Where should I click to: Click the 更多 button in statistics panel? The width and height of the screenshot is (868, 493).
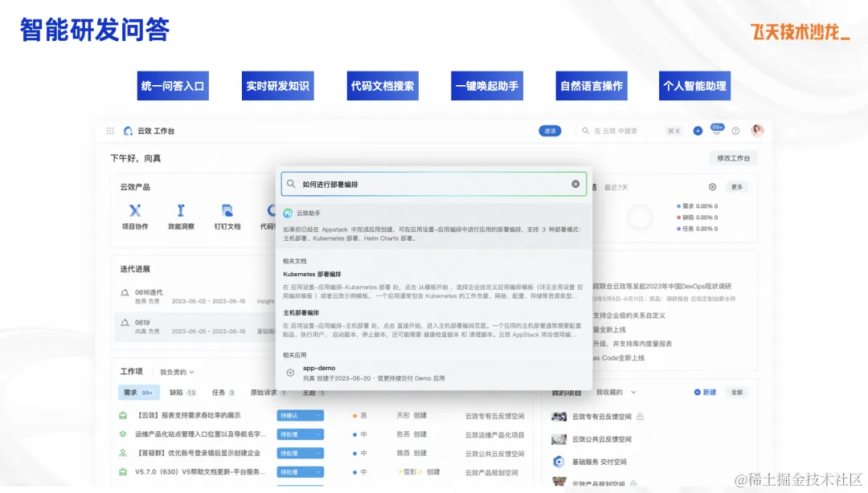tap(737, 187)
